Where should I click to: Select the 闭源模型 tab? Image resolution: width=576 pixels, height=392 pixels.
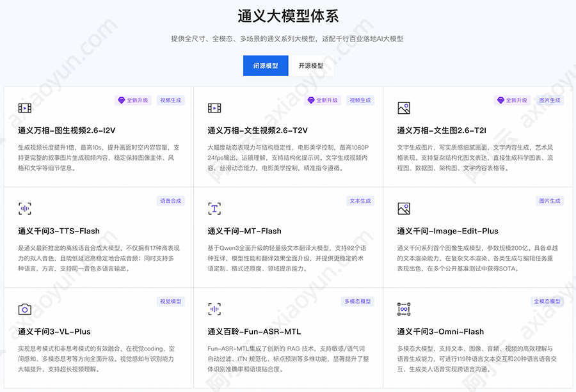tap(266, 65)
